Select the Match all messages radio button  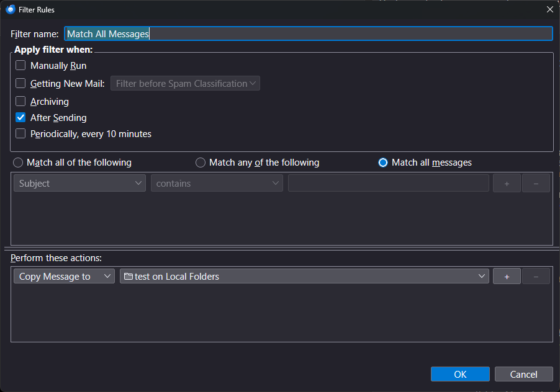(x=383, y=163)
